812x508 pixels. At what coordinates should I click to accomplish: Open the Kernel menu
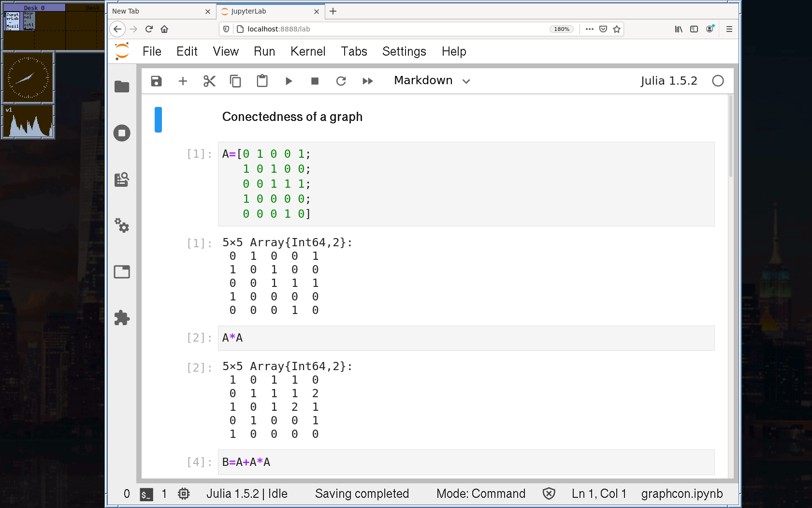307,51
